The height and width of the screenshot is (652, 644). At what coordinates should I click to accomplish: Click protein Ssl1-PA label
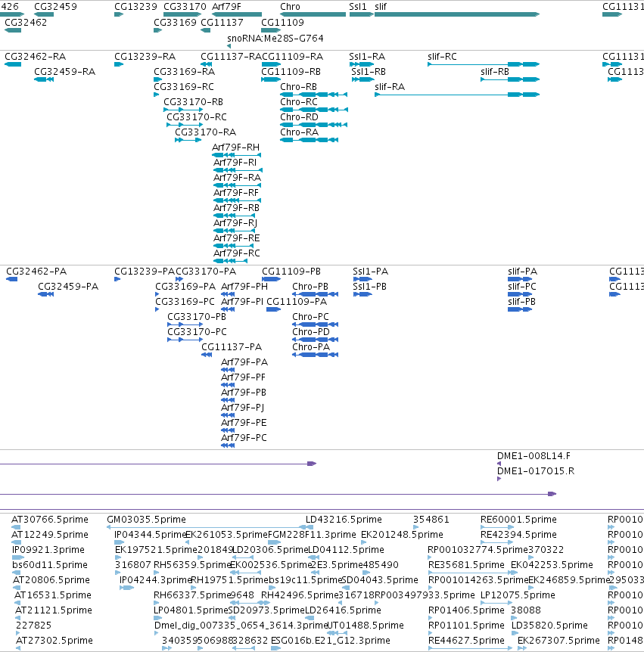click(370, 272)
